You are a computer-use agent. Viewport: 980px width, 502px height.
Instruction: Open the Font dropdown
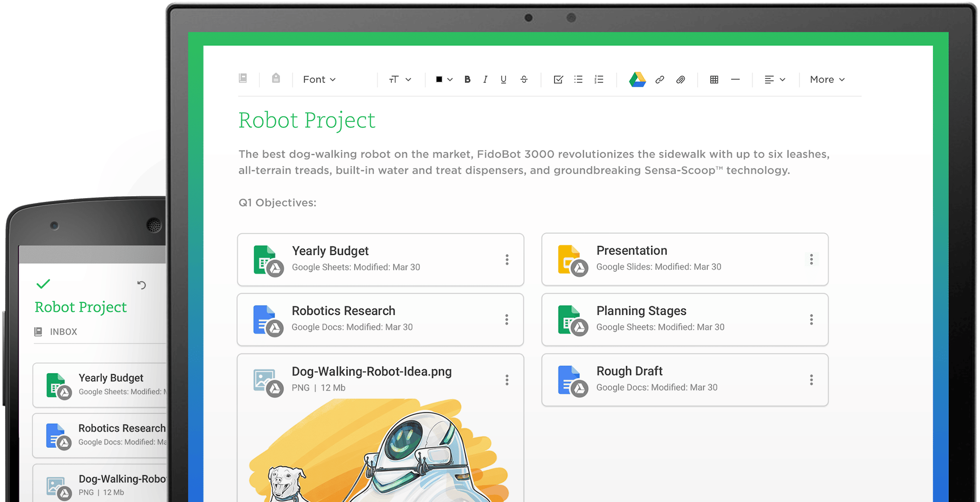pos(319,79)
